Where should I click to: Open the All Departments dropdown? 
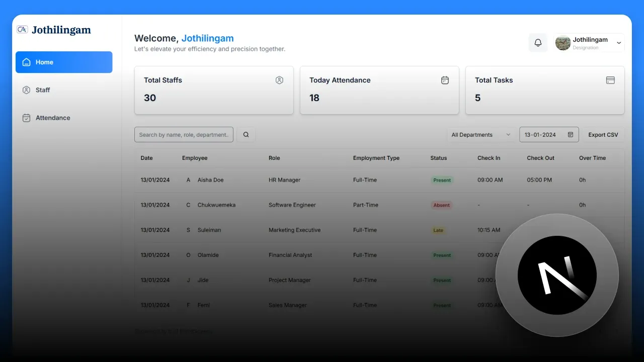coord(480,135)
